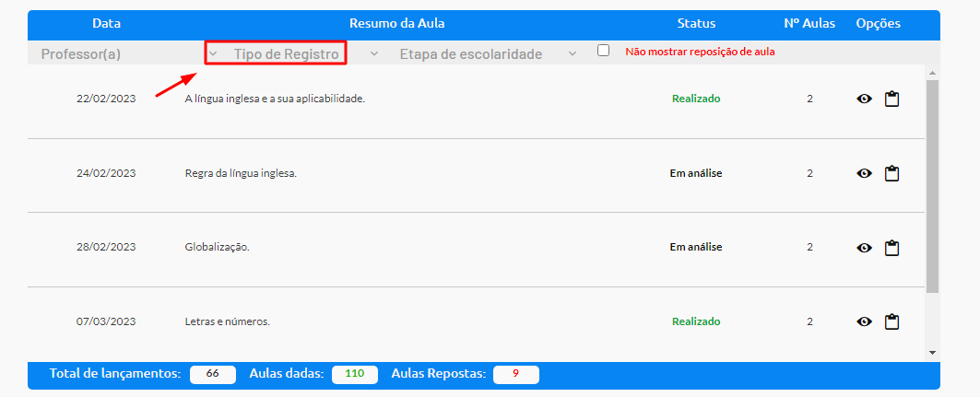Click the scrollbar up arrow
The image size is (980, 397).
click(932, 73)
